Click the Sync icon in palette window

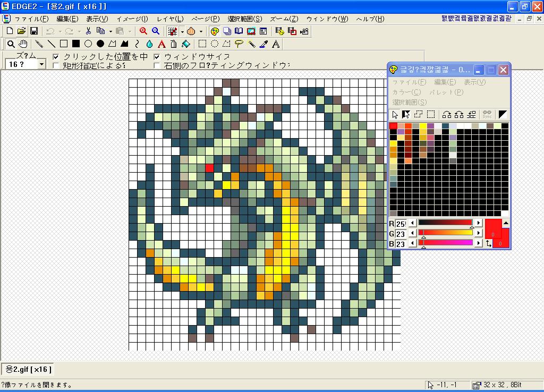487,114
